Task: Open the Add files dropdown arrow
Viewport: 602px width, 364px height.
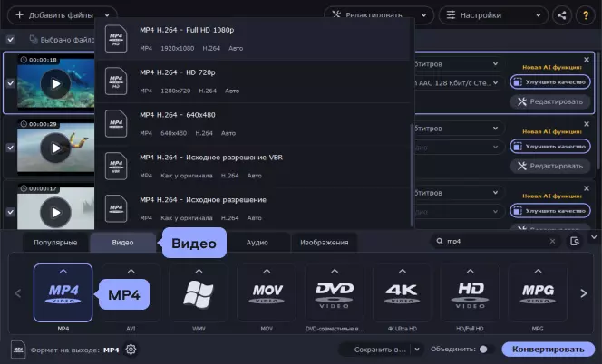Action: click(107, 15)
